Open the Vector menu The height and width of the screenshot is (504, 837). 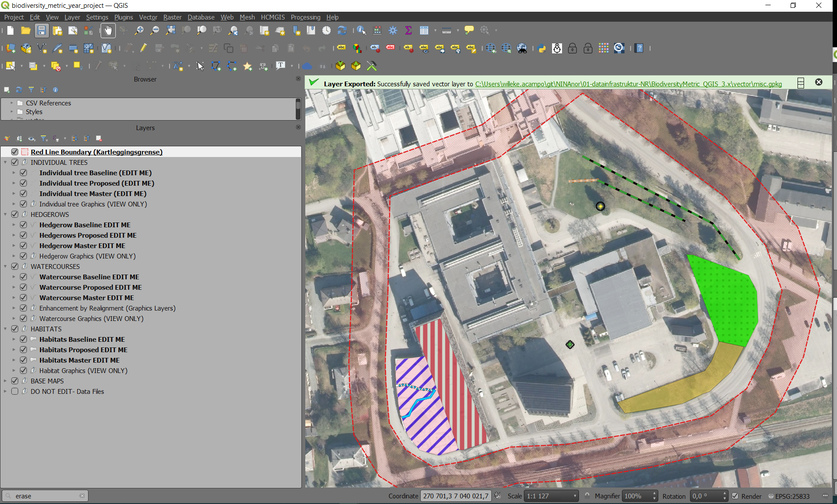click(148, 17)
